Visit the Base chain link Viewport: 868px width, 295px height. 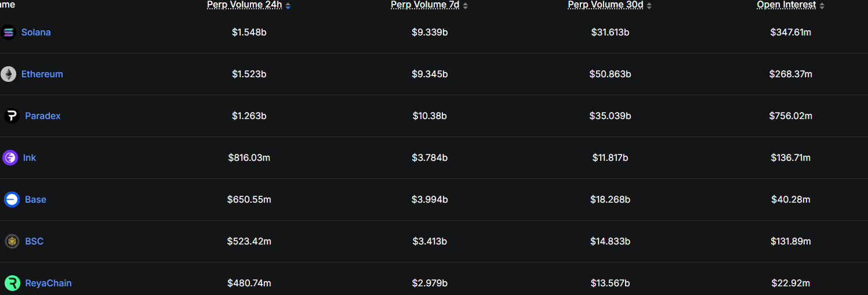(35, 200)
